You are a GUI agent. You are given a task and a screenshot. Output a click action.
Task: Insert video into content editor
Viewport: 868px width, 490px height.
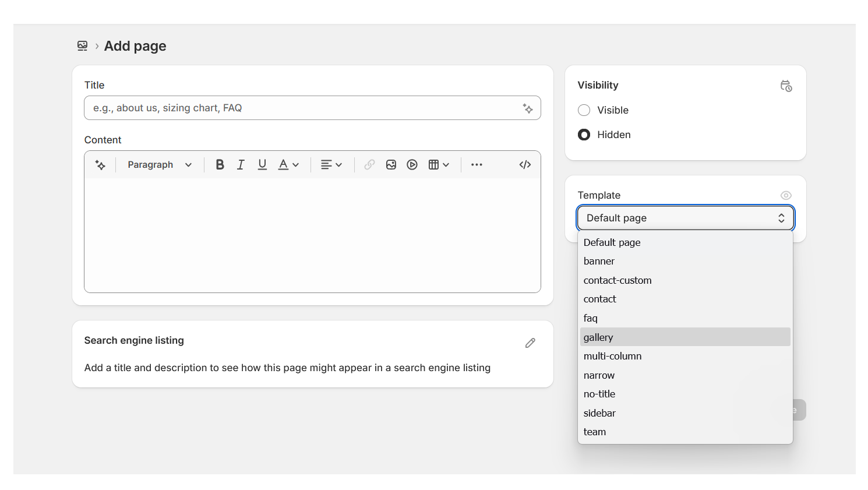point(412,165)
